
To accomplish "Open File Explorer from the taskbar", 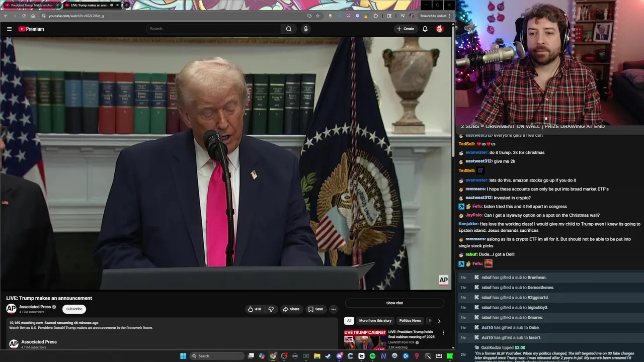I will pyautogui.click(x=317, y=356).
